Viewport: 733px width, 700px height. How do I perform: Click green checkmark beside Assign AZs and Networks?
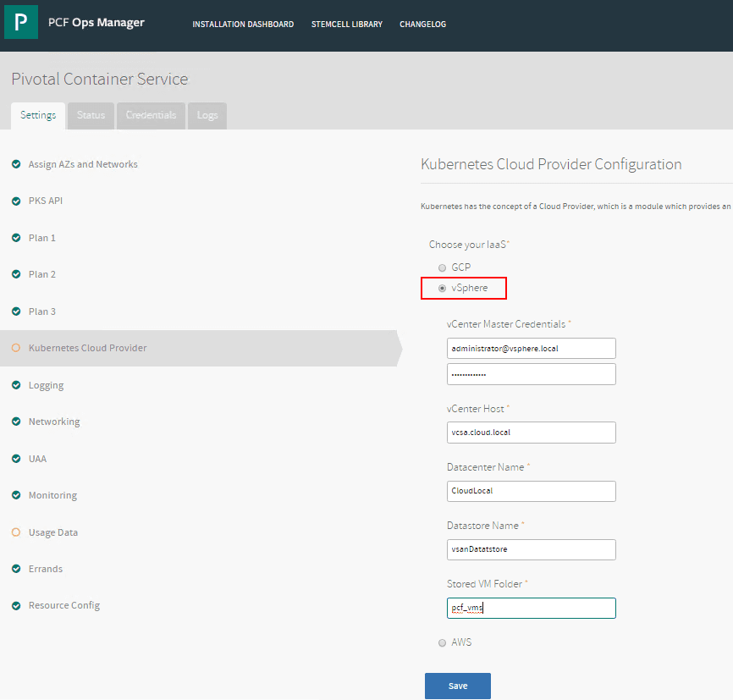pyautogui.click(x=16, y=164)
